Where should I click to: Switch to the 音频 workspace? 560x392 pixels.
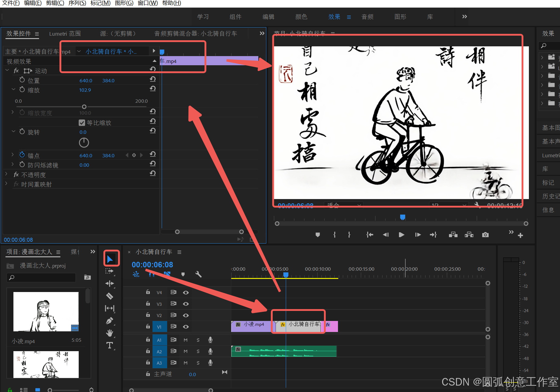click(367, 17)
